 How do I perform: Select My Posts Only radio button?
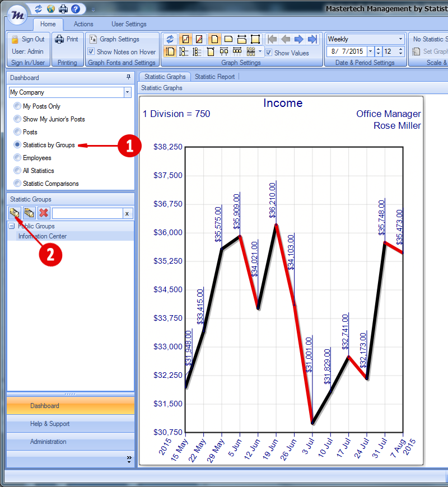tap(17, 106)
